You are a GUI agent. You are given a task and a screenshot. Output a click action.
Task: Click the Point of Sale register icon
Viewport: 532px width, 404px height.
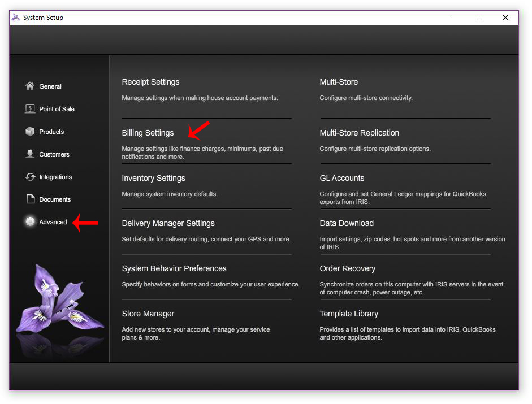tap(30, 109)
